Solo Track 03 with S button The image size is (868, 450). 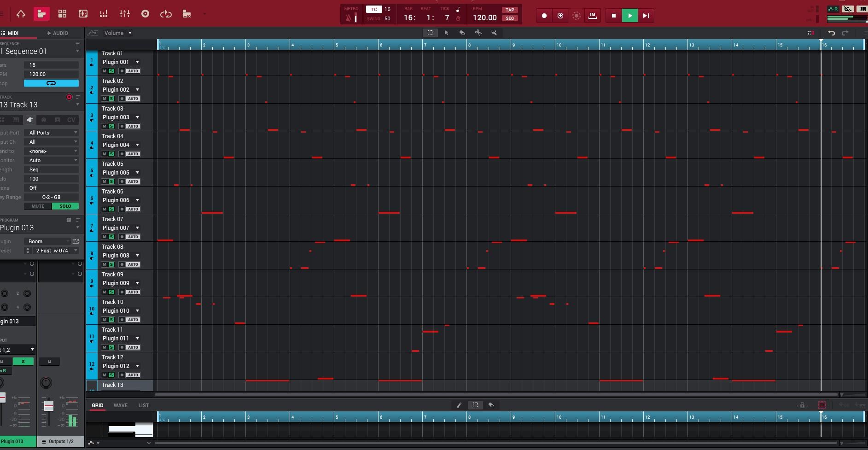(x=111, y=126)
